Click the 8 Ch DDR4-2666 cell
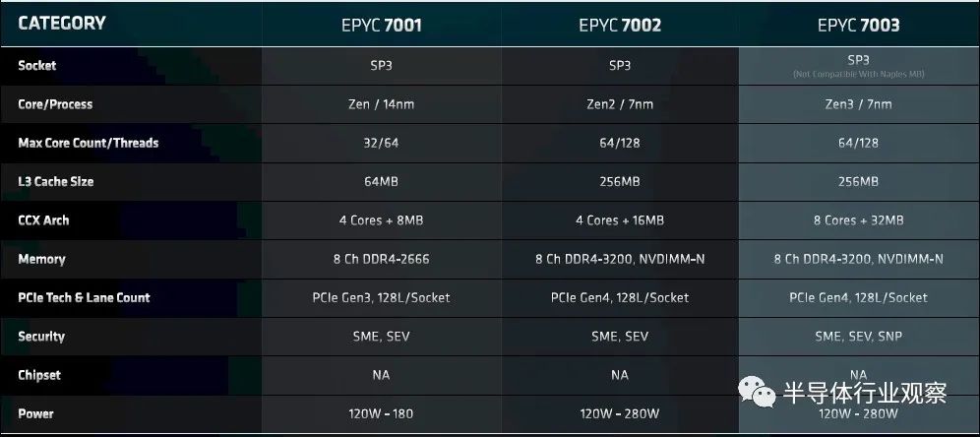This screenshot has height=437, width=980. click(381, 259)
